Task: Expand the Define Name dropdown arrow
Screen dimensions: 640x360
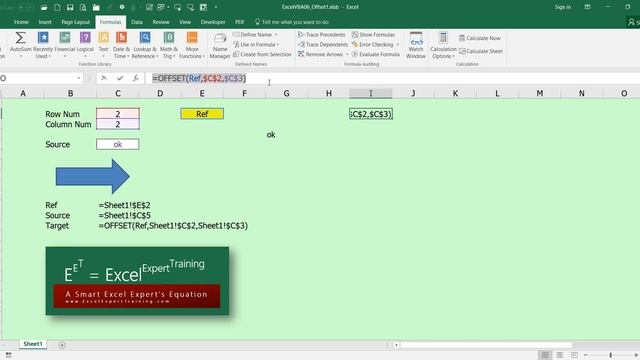Action: [276, 35]
